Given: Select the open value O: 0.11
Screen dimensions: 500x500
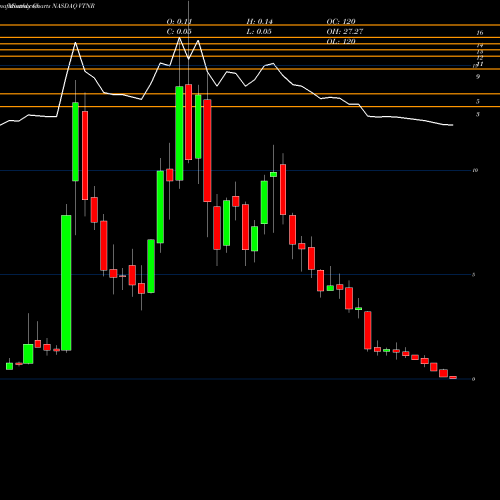Looking at the screenshot, I should [179, 21].
